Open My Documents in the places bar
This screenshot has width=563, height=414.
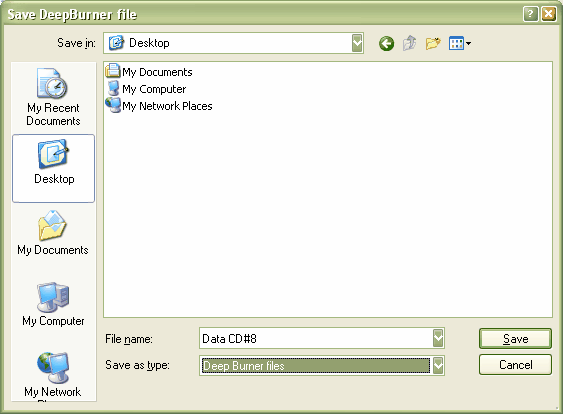53,233
